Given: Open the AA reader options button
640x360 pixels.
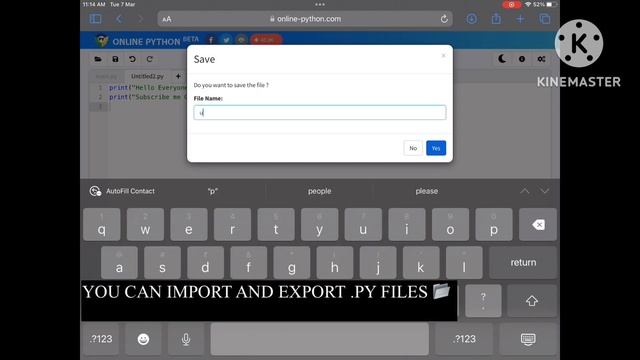Looking at the screenshot, I should [167, 19].
